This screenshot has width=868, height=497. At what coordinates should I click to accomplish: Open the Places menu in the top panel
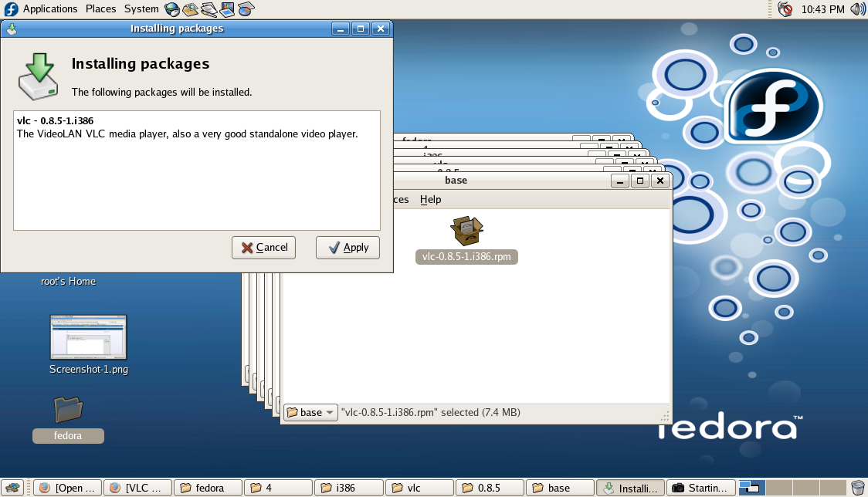click(100, 8)
